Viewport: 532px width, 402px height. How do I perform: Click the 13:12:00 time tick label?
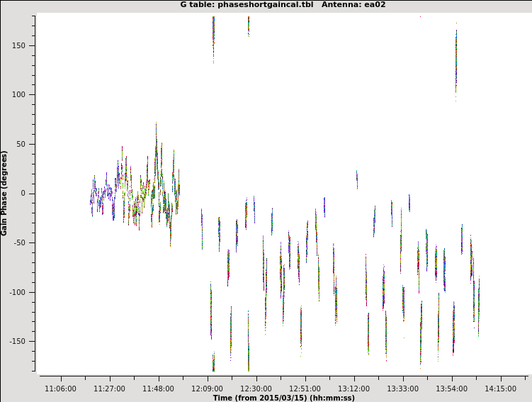tap(353, 389)
